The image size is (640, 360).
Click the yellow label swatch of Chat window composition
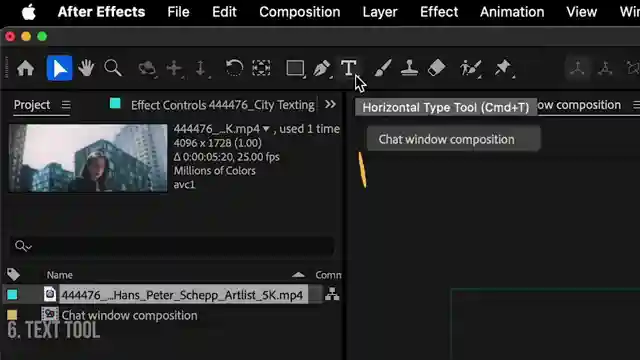(x=12, y=315)
